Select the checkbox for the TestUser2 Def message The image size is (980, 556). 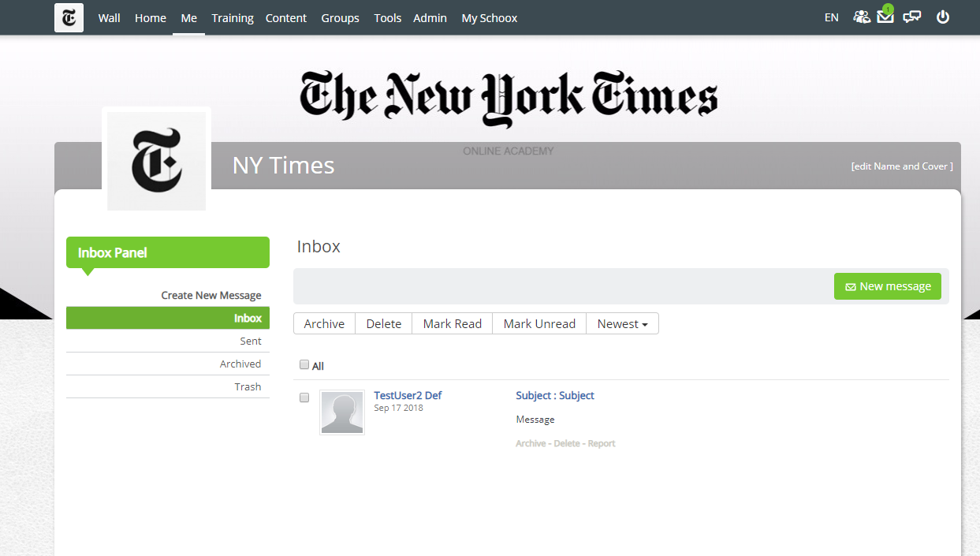304,397
